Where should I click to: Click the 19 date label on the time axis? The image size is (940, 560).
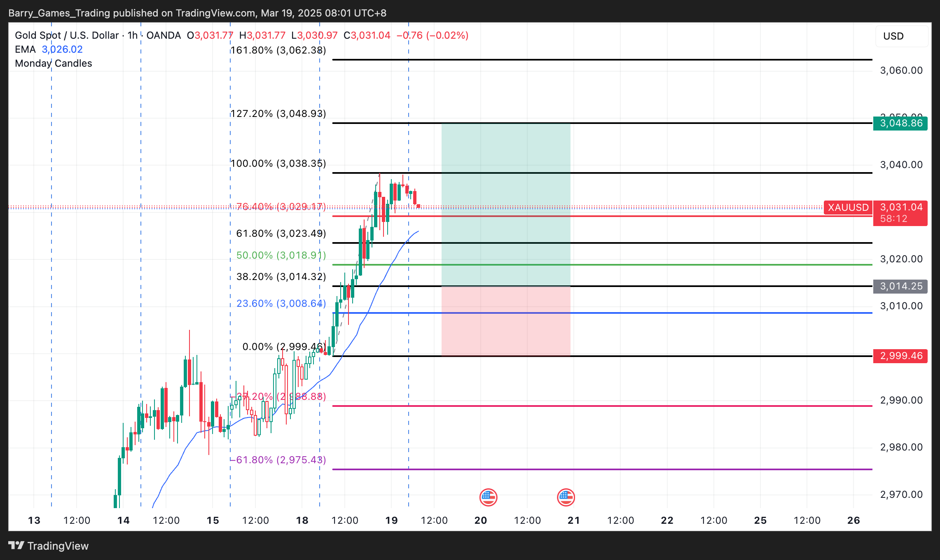click(x=391, y=520)
